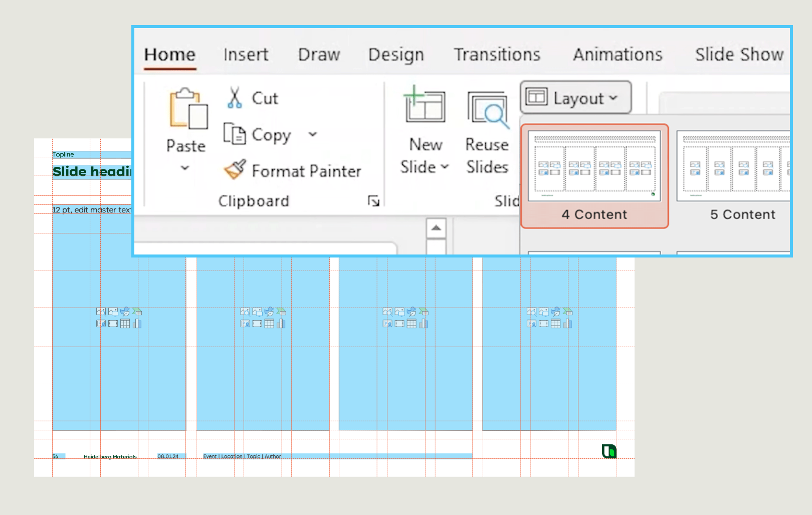
Task: Click the Cut scissors icon
Action: (235, 98)
